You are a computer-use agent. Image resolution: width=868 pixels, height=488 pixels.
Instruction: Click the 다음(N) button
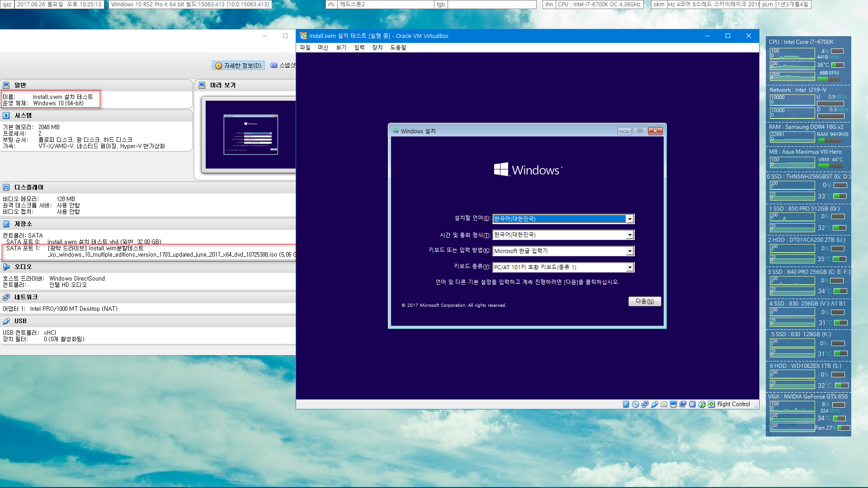pos(645,301)
